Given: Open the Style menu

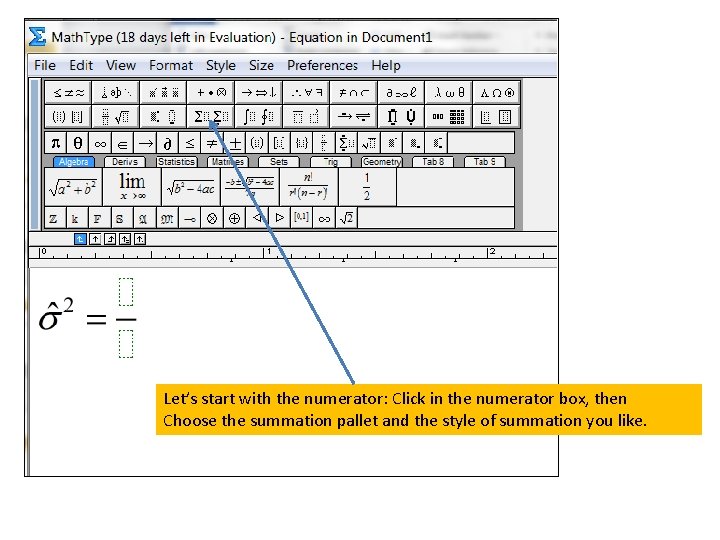Looking at the screenshot, I should [x=220, y=65].
